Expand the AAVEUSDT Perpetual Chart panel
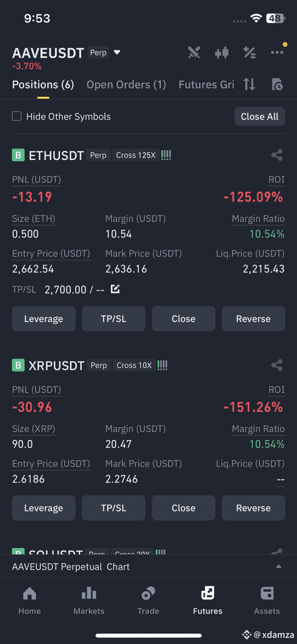 pos(148,566)
